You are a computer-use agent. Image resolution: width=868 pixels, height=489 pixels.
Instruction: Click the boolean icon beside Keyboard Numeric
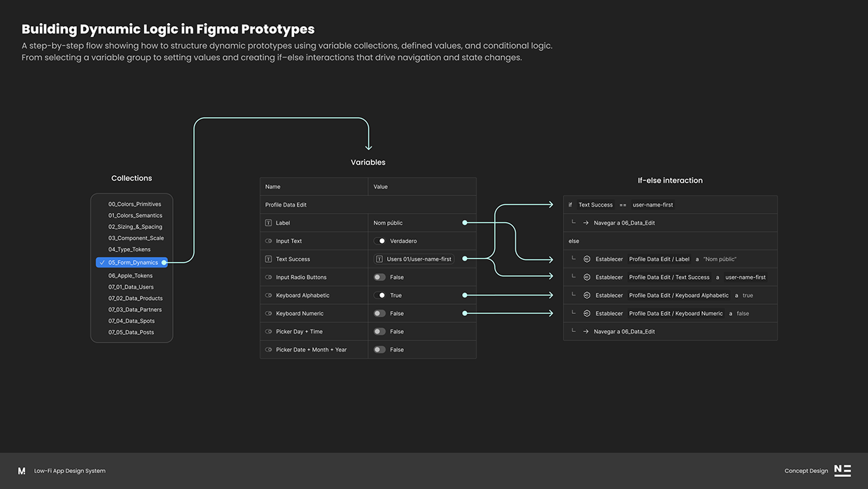(268, 314)
